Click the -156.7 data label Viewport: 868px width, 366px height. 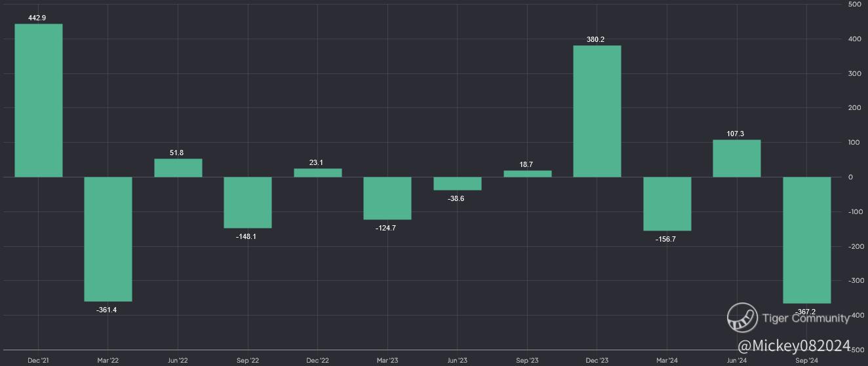(665, 240)
